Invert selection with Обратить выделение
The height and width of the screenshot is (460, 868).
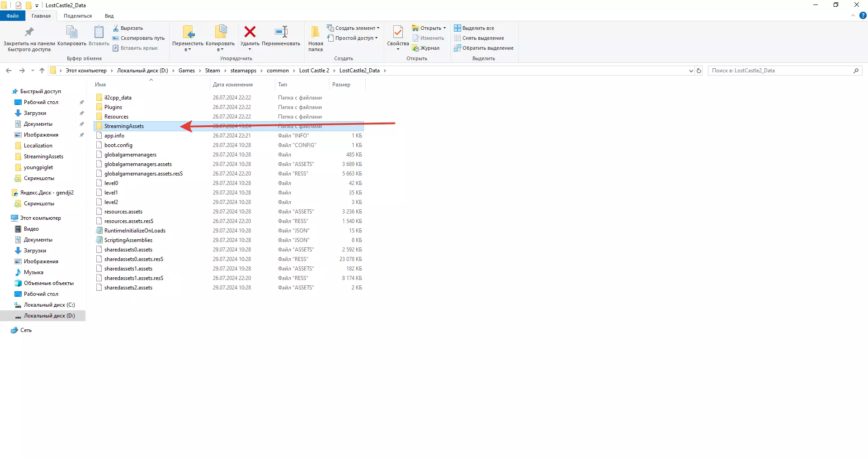pos(484,48)
